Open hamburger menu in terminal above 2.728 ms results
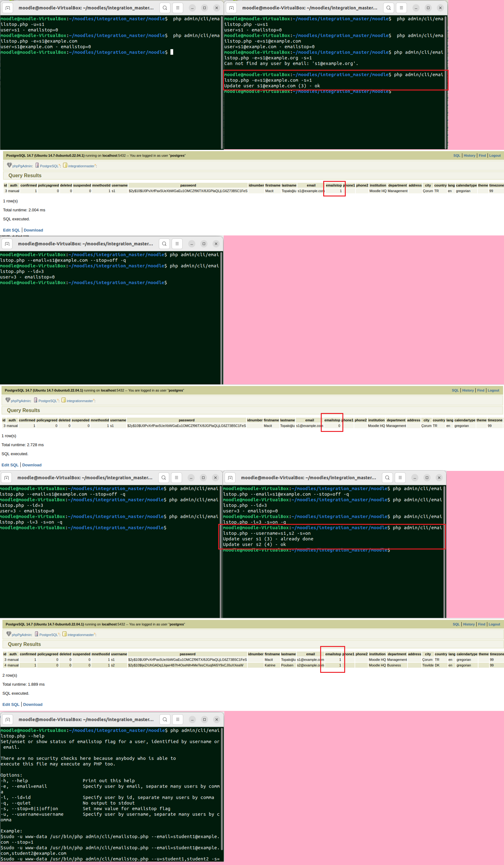Image resolution: width=504 pixels, height=865 pixels. point(177,244)
